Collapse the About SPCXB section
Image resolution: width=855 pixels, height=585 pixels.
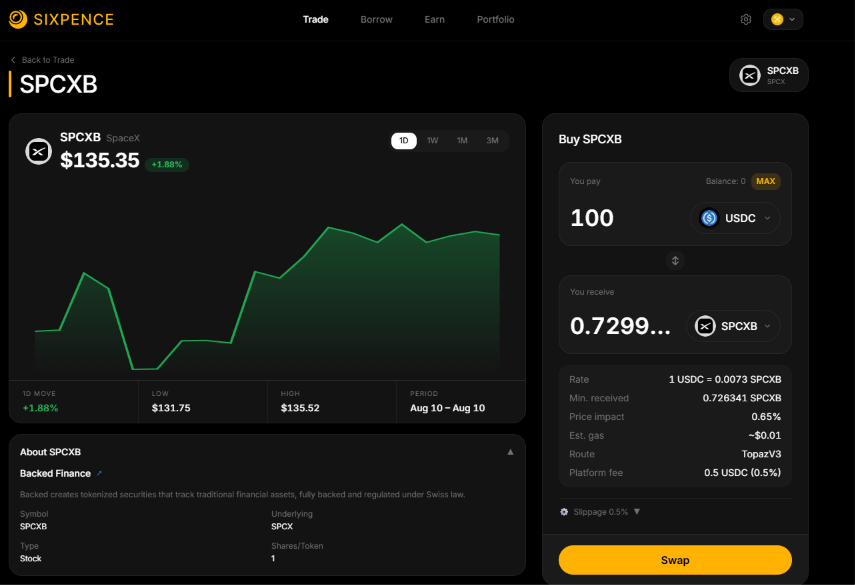(510, 452)
